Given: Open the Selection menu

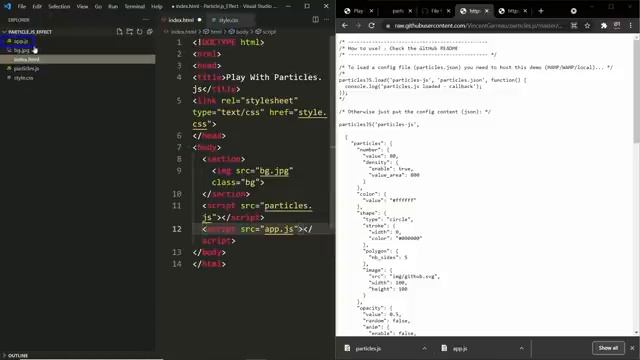Looking at the screenshot, I should (x=59, y=7).
